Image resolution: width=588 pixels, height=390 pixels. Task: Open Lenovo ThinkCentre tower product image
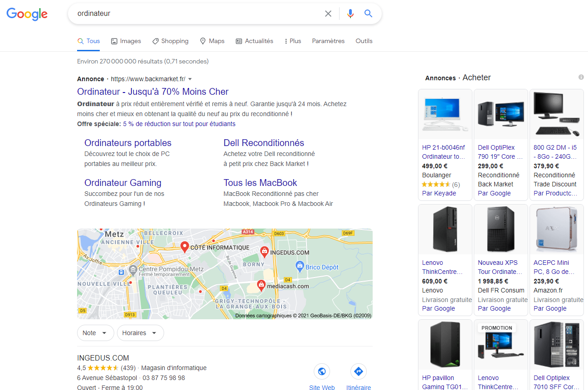point(445,229)
